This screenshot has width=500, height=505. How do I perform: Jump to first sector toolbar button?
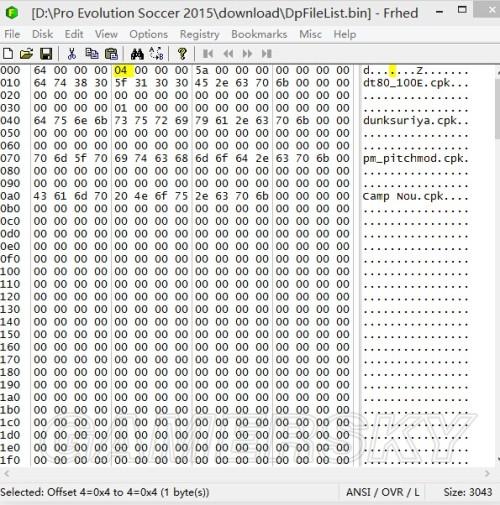pos(208,54)
